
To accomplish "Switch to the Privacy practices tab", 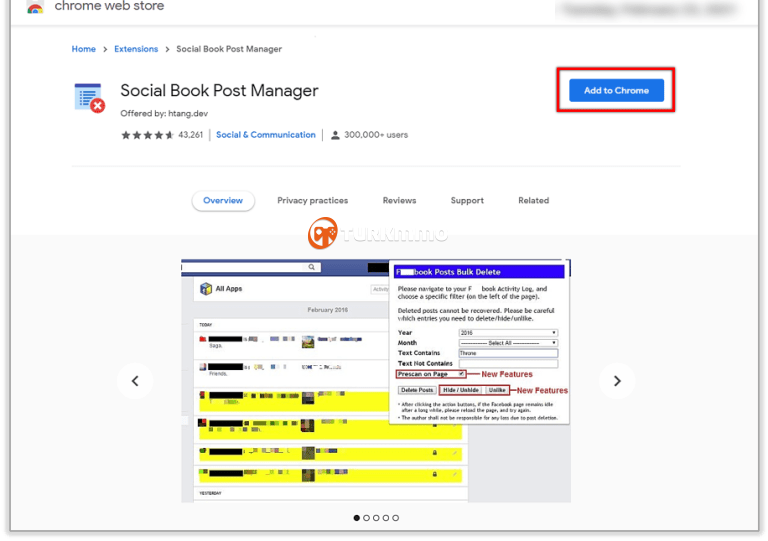I will coord(312,201).
